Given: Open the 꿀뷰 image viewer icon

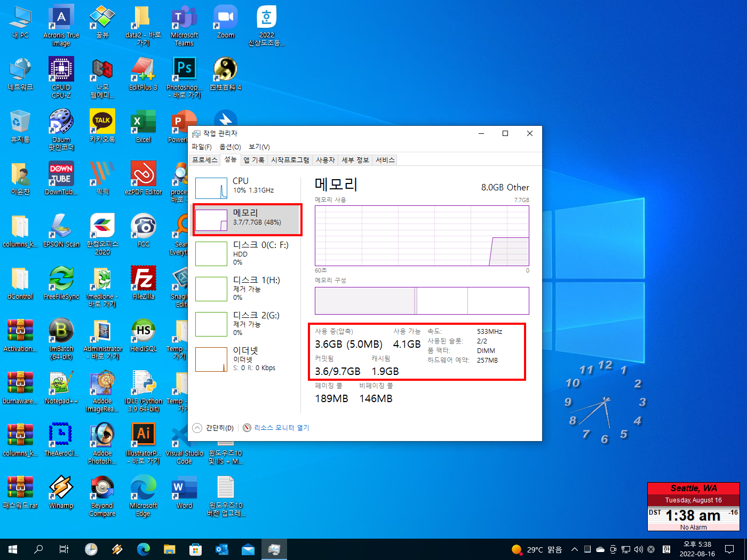Looking at the screenshot, I should point(102,22).
